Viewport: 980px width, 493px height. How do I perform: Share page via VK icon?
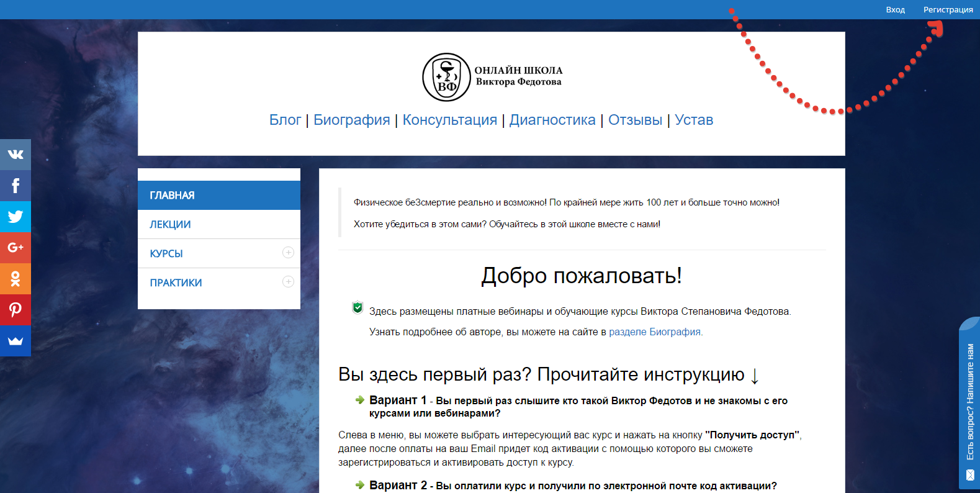pos(16,155)
